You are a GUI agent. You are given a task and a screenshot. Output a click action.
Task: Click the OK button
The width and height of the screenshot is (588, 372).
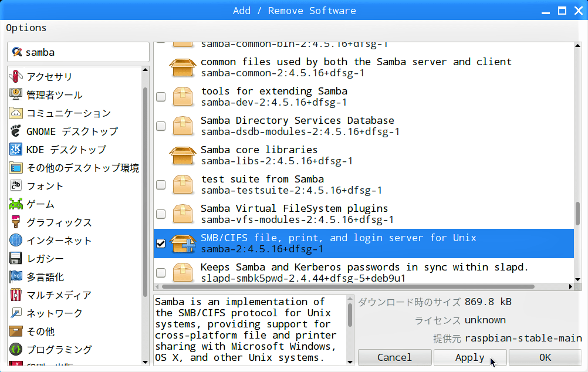point(545,357)
